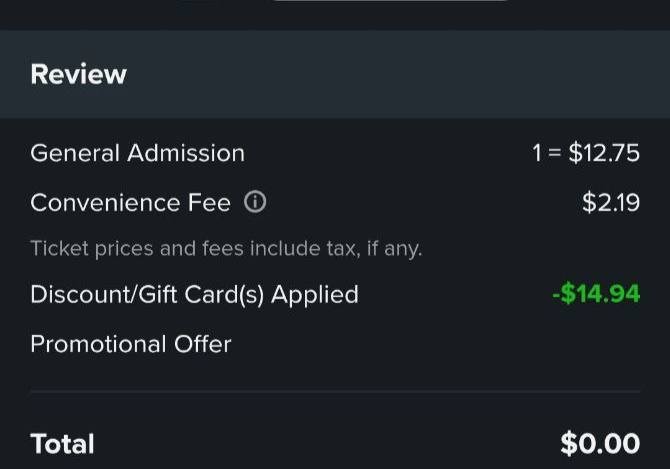This screenshot has height=469, width=670.
Task: Click the word "Fee" next to info icon
Action: [x=209, y=203]
